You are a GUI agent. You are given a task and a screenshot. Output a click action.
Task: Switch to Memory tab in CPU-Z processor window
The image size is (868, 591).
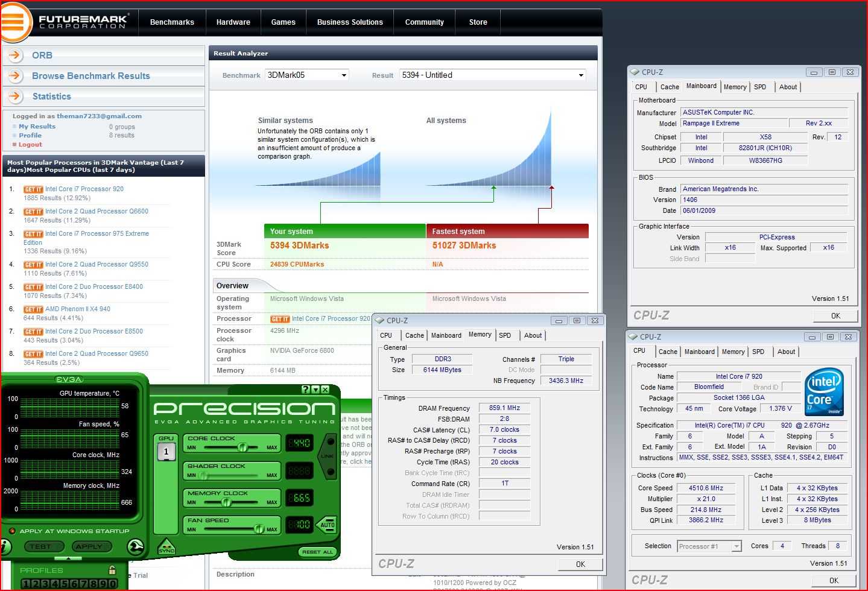pyautogui.click(x=733, y=352)
